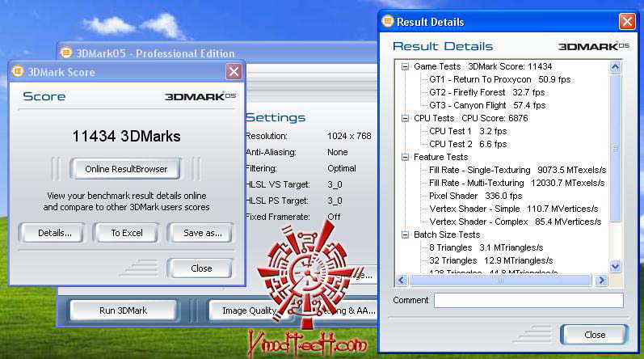The height and width of the screenshot is (359, 644).
Task: Click the Save as... button
Action: pos(201,233)
